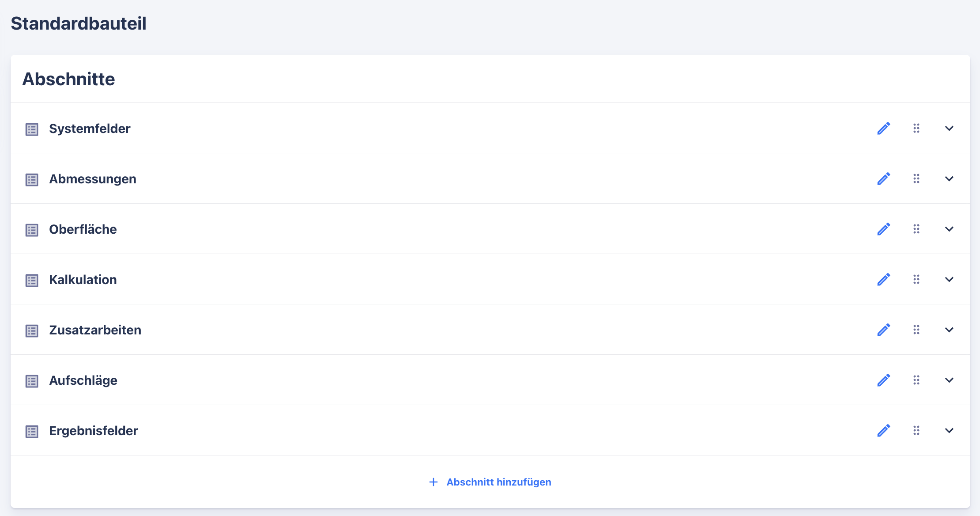980x516 pixels.
Task: Click the Ergebnisfelder drag handle
Action: [916, 431]
